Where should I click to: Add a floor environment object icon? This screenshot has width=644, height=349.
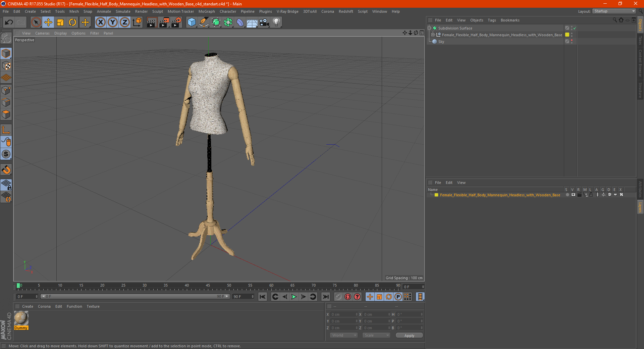[252, 22]
